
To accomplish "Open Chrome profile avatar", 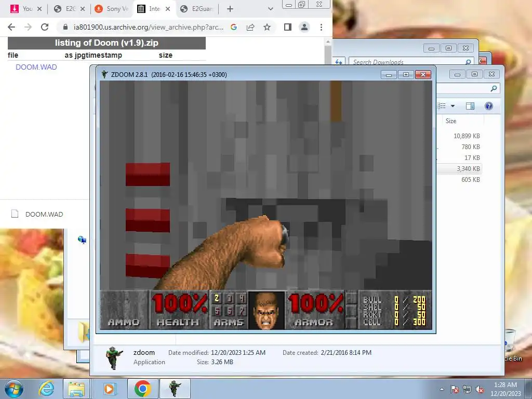I will (x=304, y=27).
